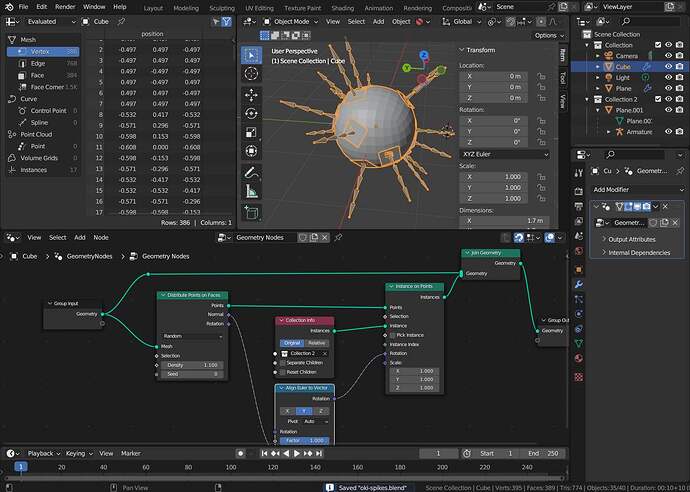
Task: Click the Tool properties tab icon
Action: point(579,173)
